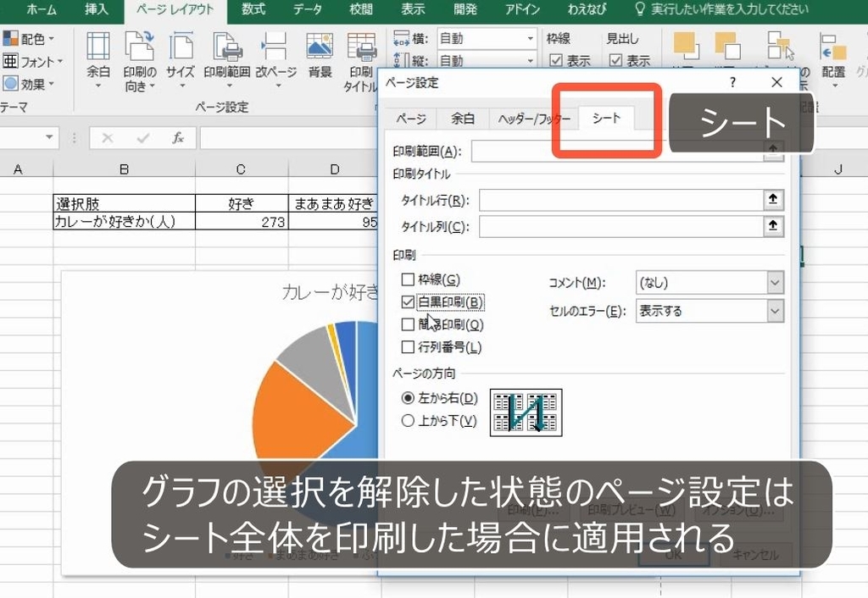Image resolution: width=868 pixels, height=598 pixels.
Task: Open the サイズ paper size menu
Action: [181, 61]
